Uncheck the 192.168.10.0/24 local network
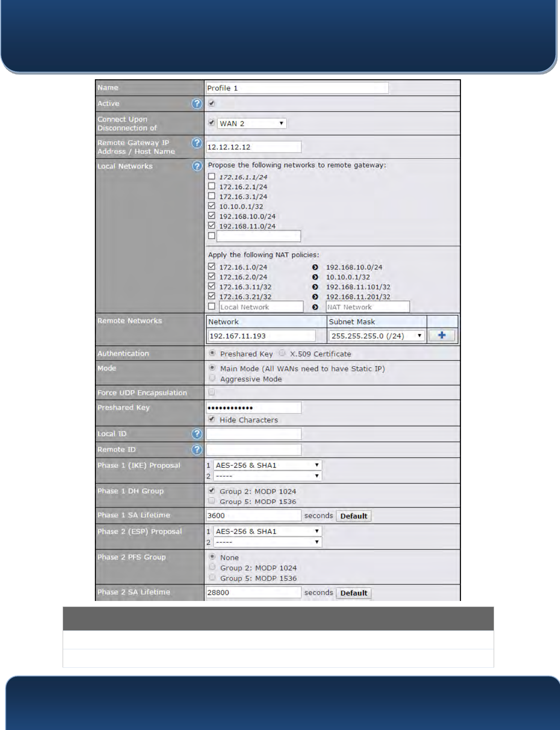The height and width of the screenshot is (730, 560). click(211, 216)
